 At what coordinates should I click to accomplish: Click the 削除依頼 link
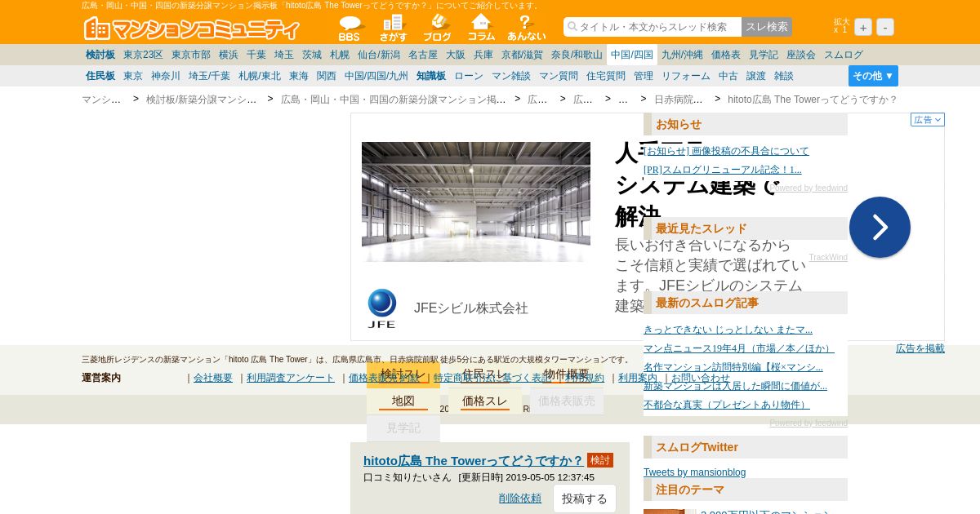[520, 498]
